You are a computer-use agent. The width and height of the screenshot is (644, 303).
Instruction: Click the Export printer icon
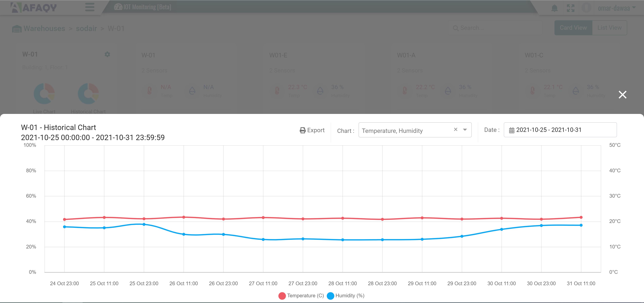(303, 130)
